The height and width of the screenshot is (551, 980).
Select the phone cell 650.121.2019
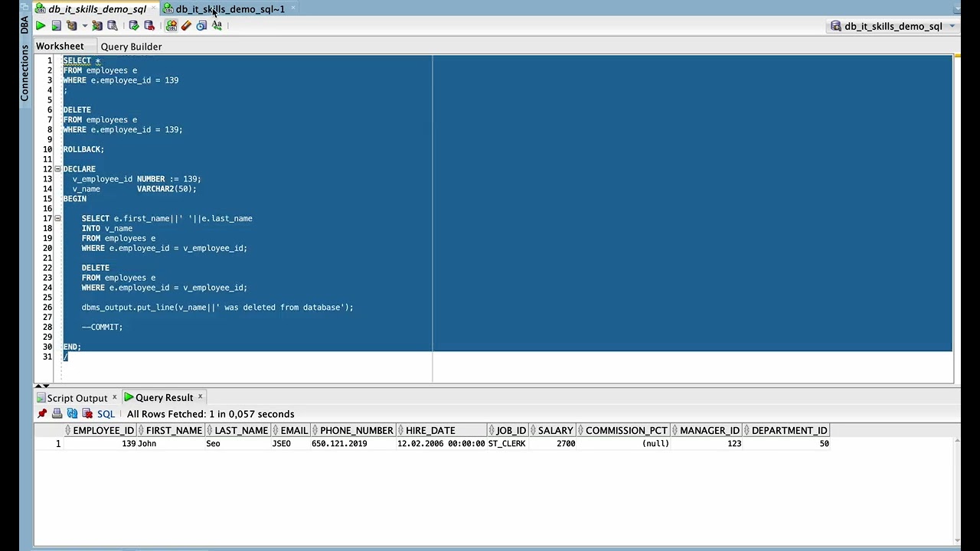point(354,444)
